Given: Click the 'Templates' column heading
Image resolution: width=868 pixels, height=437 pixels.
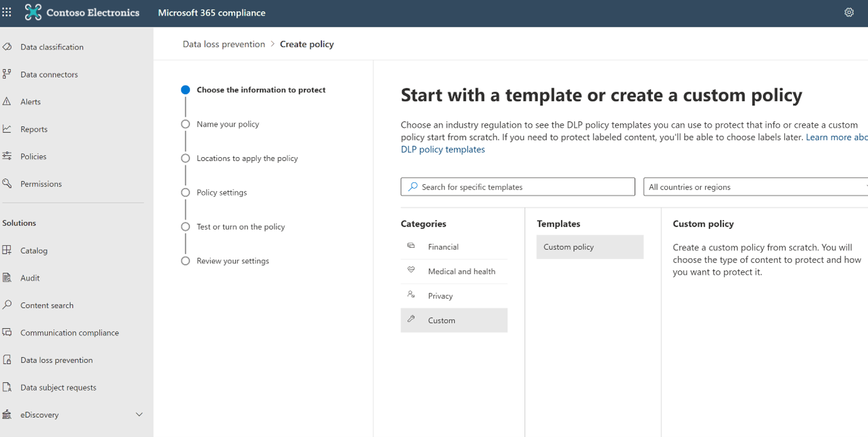Looking at the screenshot, I should [x=558, y=224].
